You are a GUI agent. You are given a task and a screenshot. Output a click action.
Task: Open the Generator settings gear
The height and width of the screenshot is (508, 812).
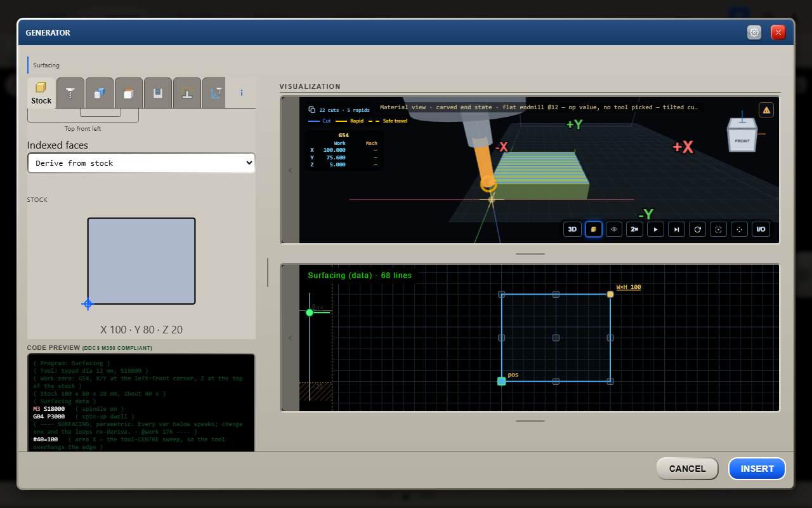pos(754,32)
